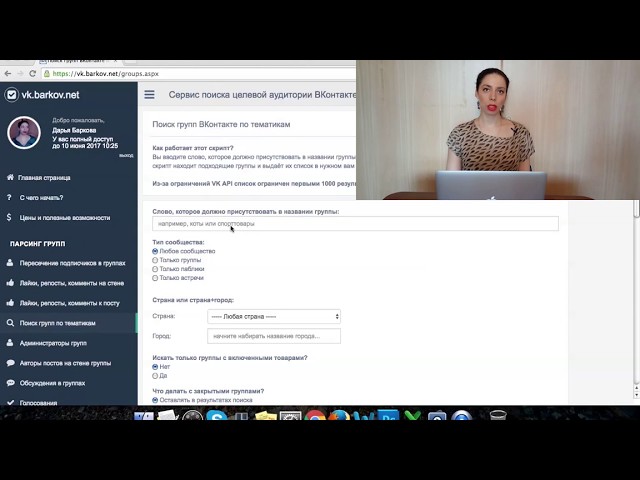
Task: Open Finder from the dock
Action: coord(144,415)
